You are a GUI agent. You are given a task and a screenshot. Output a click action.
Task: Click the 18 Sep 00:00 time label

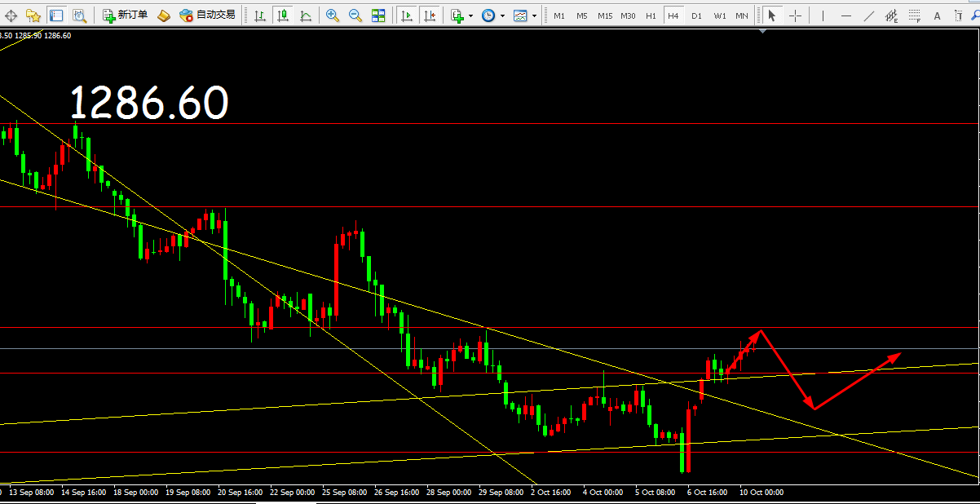pos(136,493)
